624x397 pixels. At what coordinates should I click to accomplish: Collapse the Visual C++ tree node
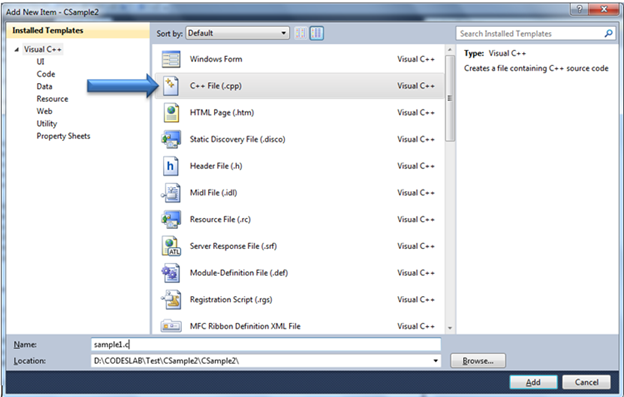[17, 50]
